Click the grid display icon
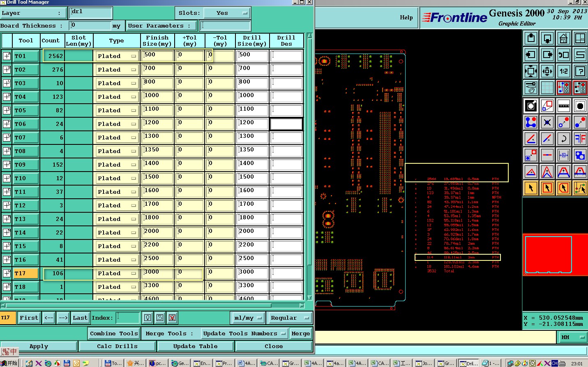Image resolution: width=588 pixels, height=367 pixels. click(x=547, y=87)
